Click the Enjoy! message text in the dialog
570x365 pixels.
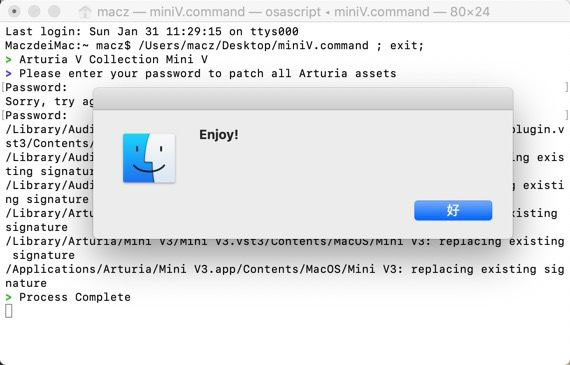219,135
